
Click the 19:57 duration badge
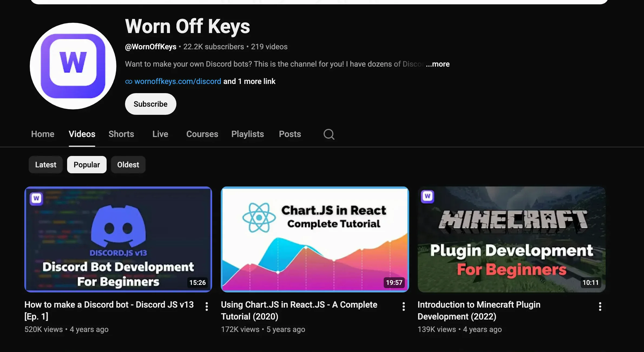pos(394,282)
